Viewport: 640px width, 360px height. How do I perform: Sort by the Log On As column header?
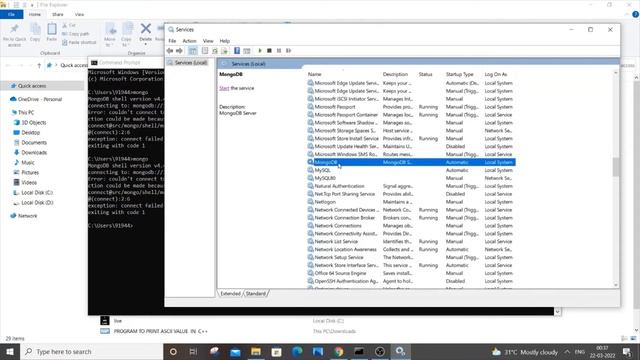click(496, 74)
